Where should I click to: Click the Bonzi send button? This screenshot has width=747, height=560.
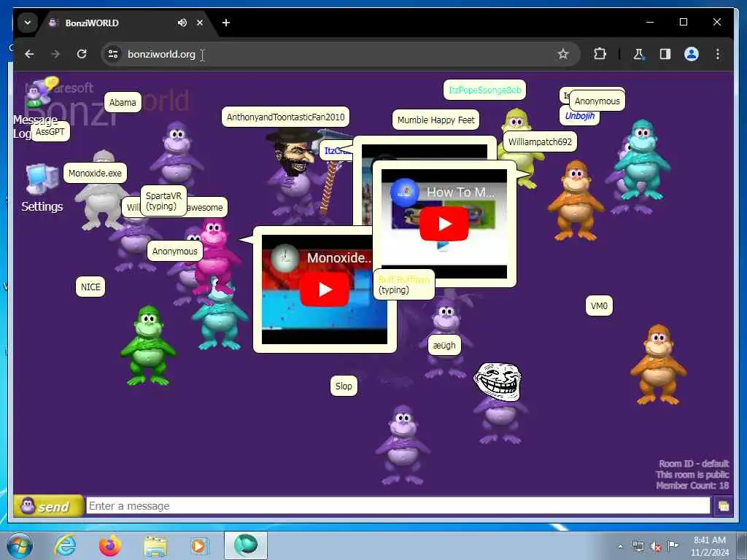(x=48, y=506)
